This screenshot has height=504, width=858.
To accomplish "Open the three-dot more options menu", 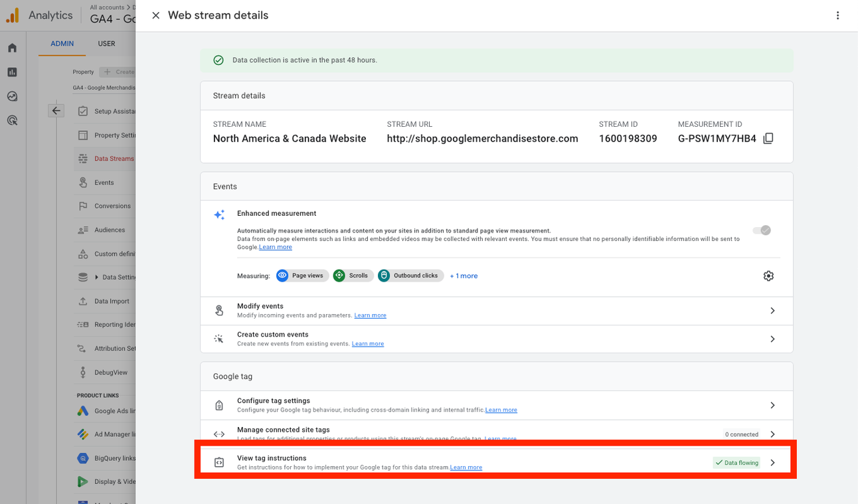I will [x=837, y=15].
